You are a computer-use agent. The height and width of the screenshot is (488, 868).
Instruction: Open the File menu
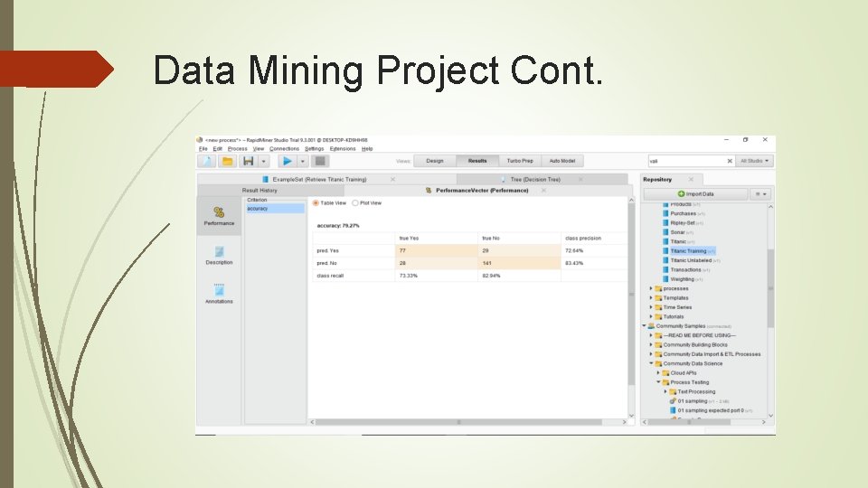pos(203,149)
